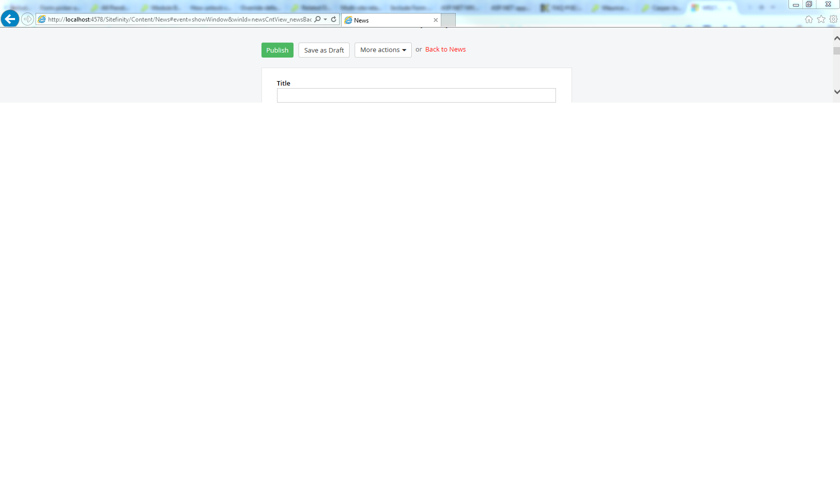Click the page icon beside the URL
The image size is (840, 504).
[x=42, y=20]
